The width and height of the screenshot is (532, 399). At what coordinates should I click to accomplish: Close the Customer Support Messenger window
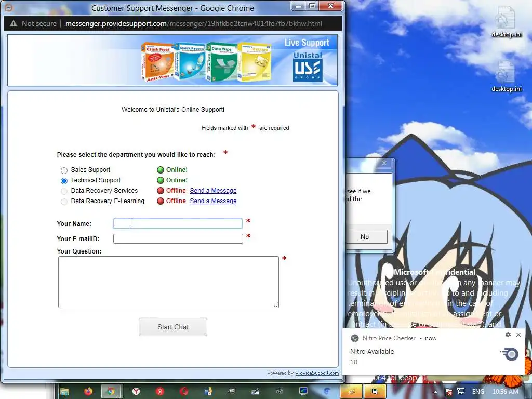[x=330, y=6]
